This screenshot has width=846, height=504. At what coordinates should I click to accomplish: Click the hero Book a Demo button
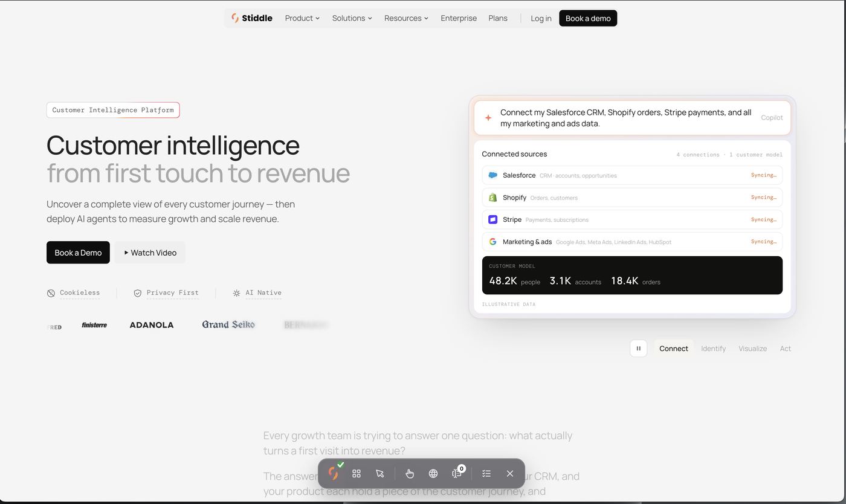click(78, 253)
